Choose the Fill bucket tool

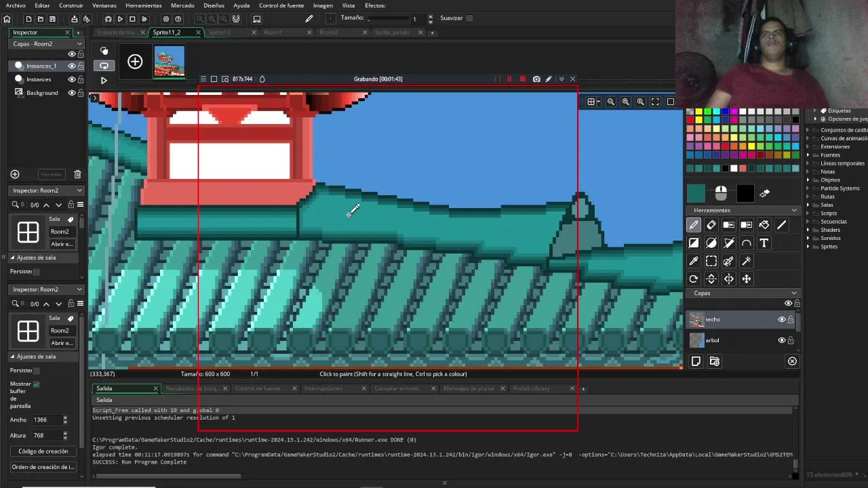click(764, 225)
